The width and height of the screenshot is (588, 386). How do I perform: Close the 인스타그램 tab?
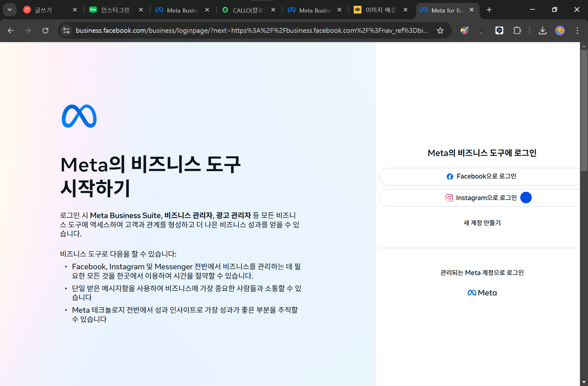(141, 10)
